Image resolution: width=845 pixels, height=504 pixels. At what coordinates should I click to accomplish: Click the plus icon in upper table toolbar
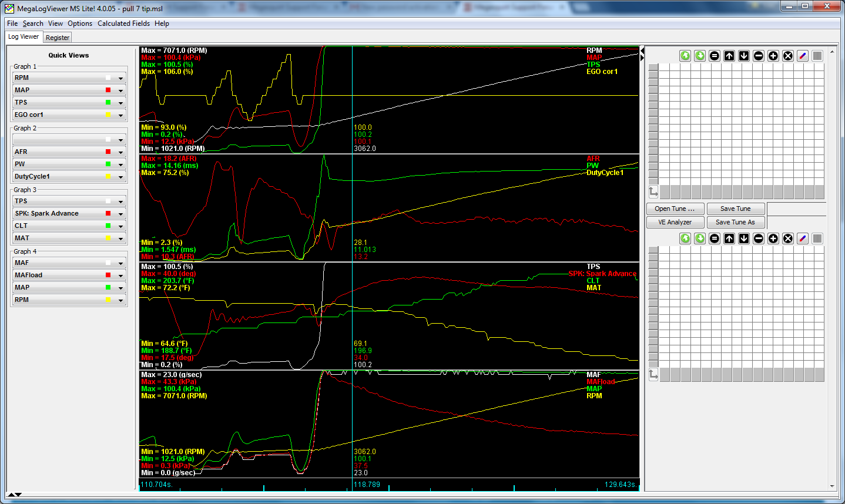773,56
